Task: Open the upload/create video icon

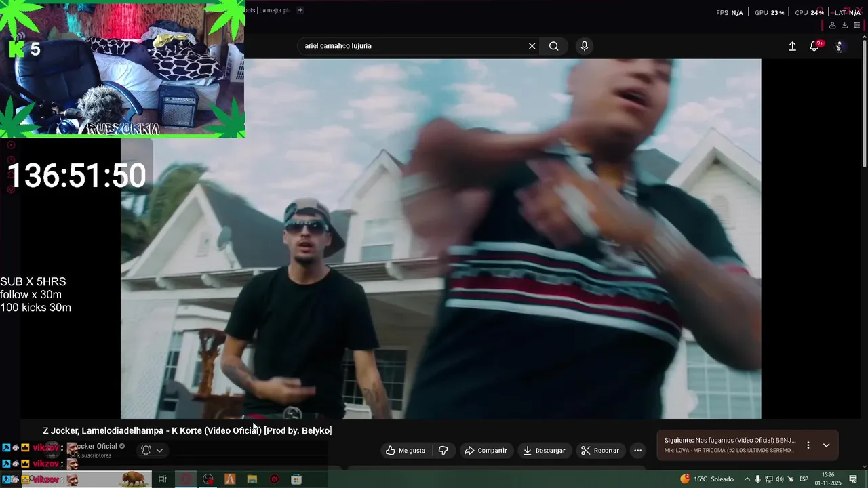Action: pyautogui.click(x=792, y=46)
